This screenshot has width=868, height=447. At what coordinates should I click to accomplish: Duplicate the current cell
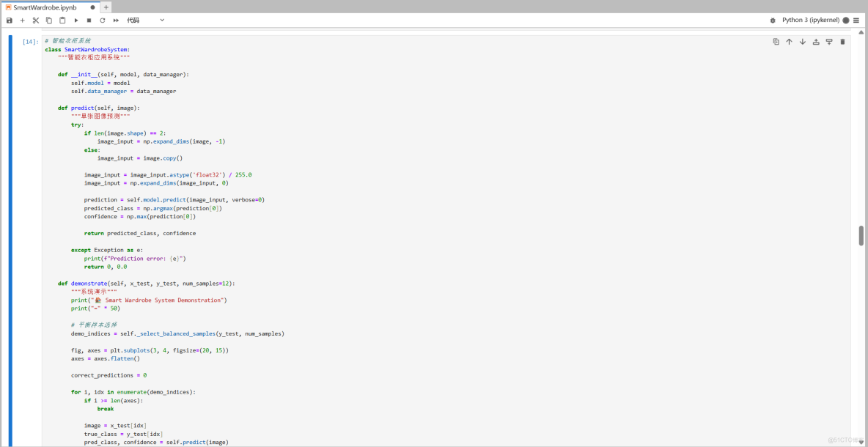[776, 42]
